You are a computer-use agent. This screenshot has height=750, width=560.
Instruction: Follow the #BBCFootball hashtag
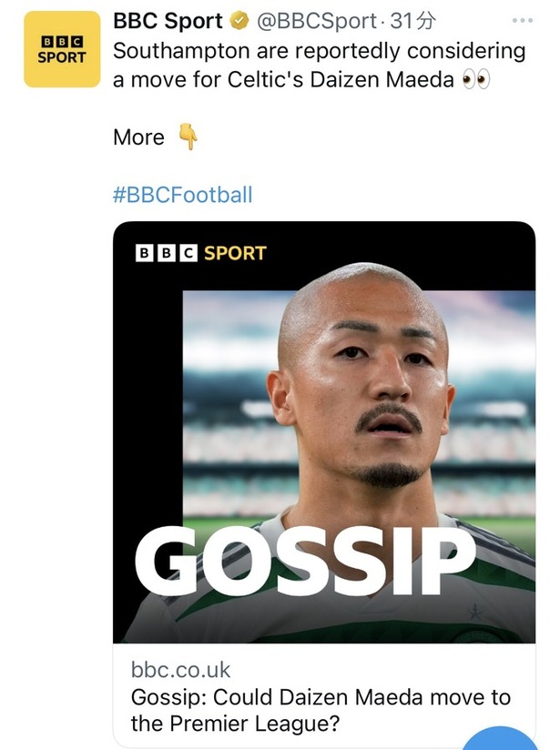coord(183,194)
